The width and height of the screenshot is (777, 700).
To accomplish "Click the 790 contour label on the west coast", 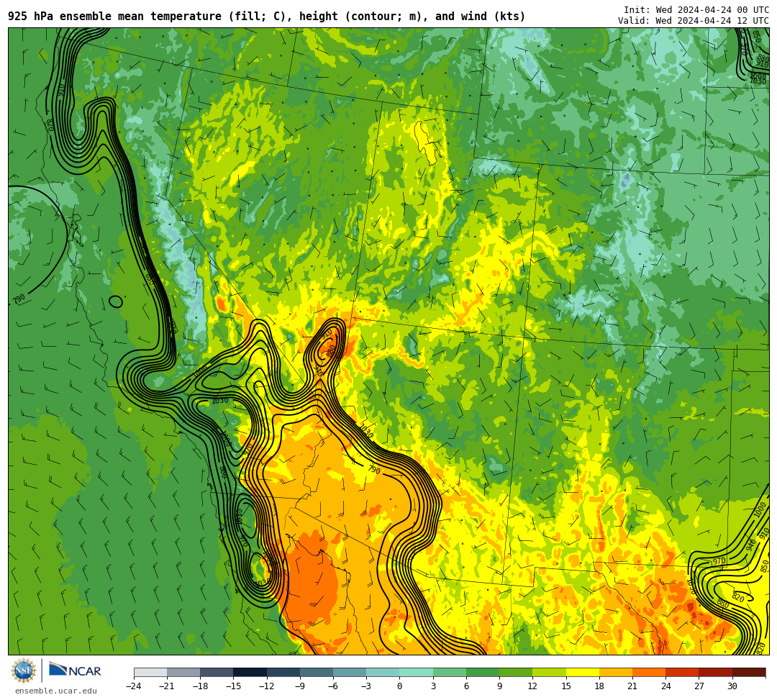I will pos(19,299).
